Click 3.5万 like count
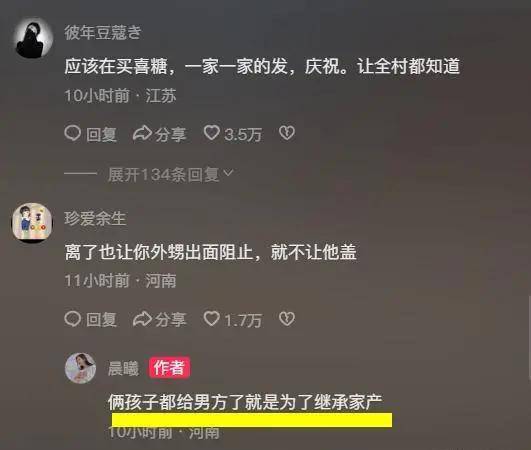Image resolution: width=531 pixels, height=450 pixels. (x=243, y=134)
